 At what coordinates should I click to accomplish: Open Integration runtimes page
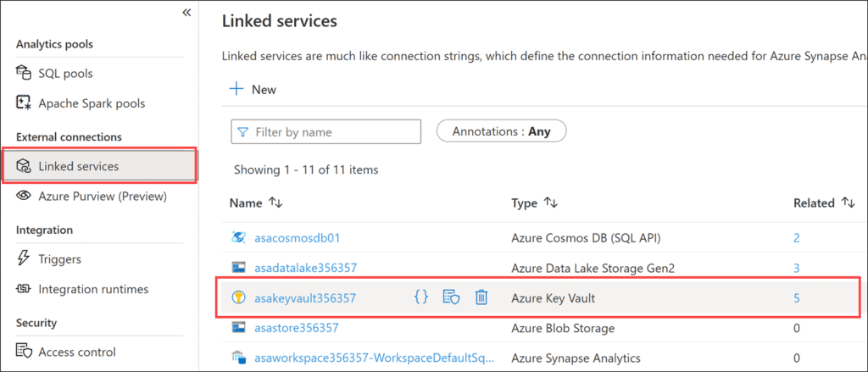(x=92, y=289)
